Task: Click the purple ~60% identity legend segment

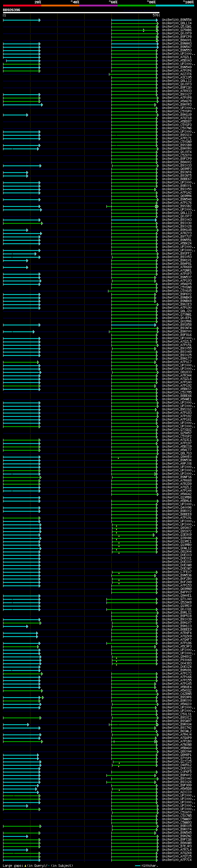Action: [x=99, y=6]
